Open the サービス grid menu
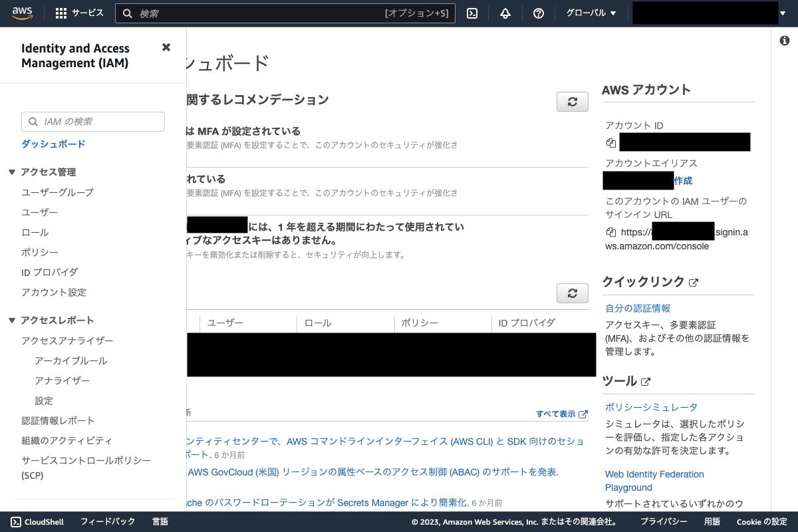 79,13
